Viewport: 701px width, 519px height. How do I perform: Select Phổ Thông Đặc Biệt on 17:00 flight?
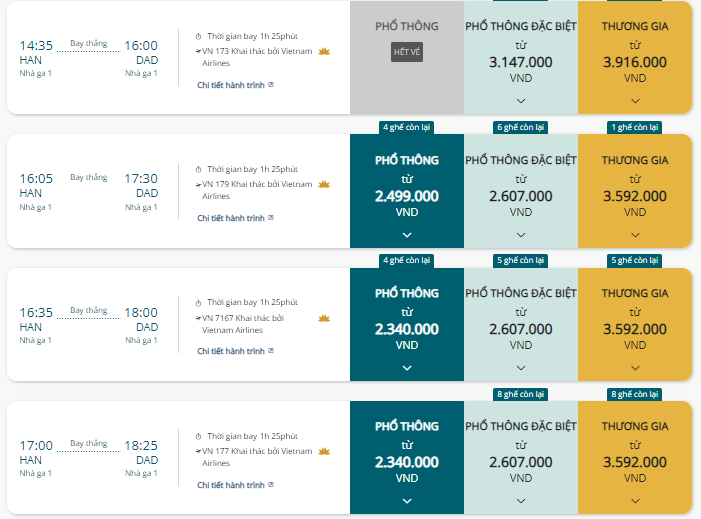pos(521,457)
